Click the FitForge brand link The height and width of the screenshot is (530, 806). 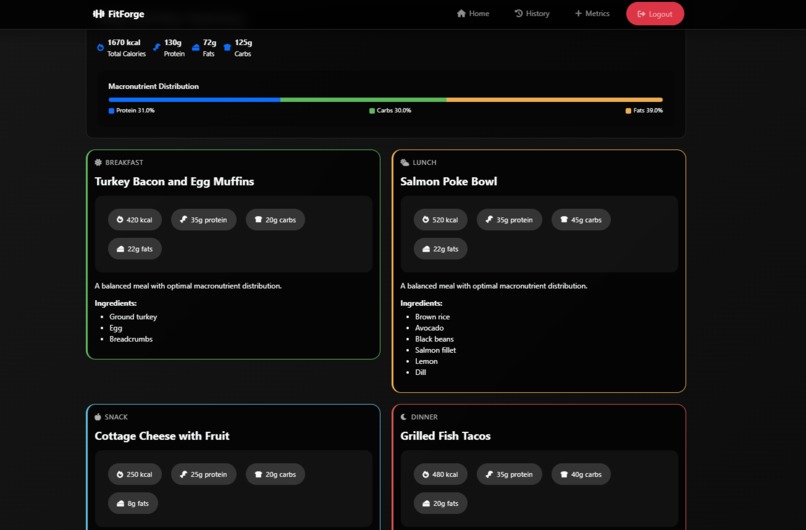pyautogui.click(x=119, y=14)
